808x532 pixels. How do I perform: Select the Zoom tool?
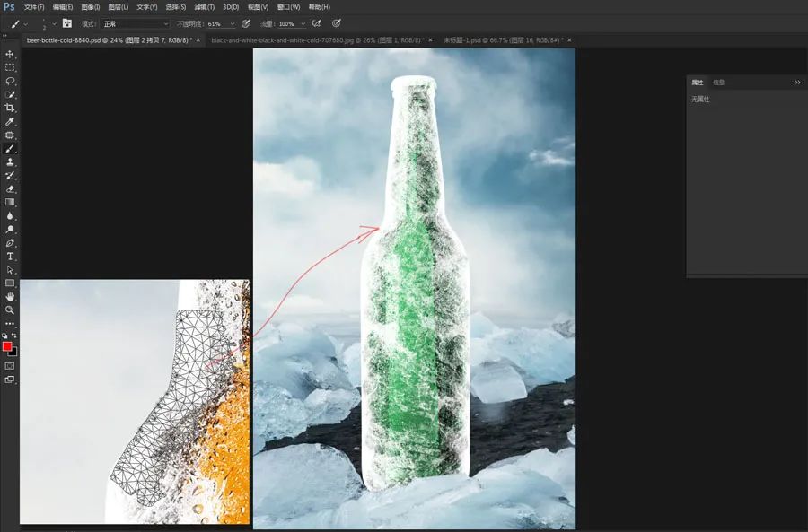[x=9, y=310]
